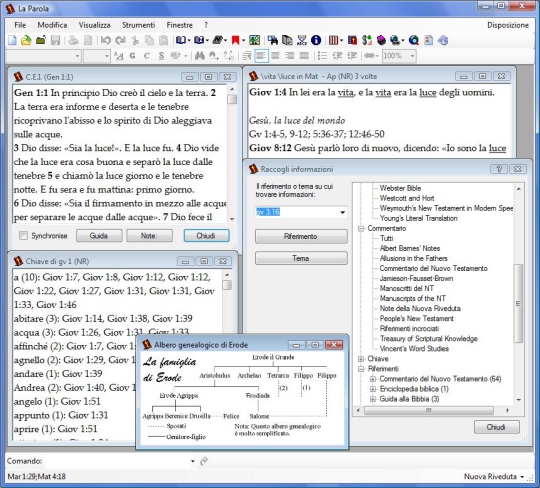Open the font name dropdown
Viewport: 540px width, 488px height.
pyautogui.click(x=77, y=56)
